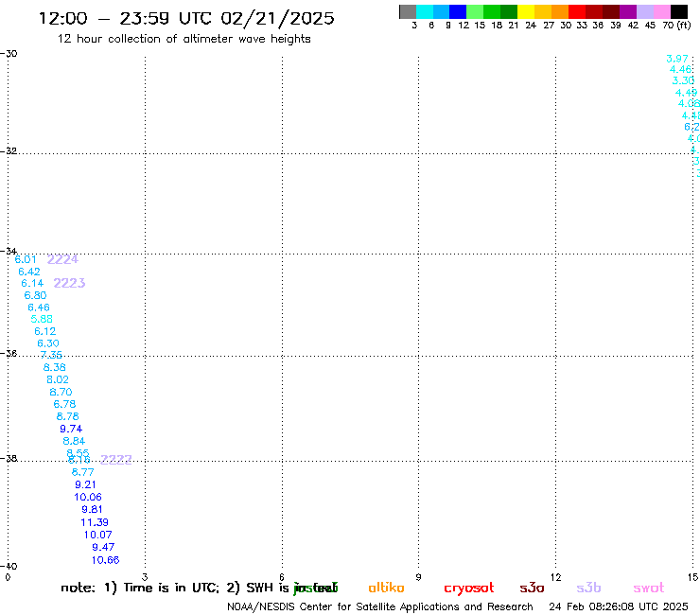Pick the yellow swatch in the legend
Viewport: 700px width, 615px height.
point(526,11)
